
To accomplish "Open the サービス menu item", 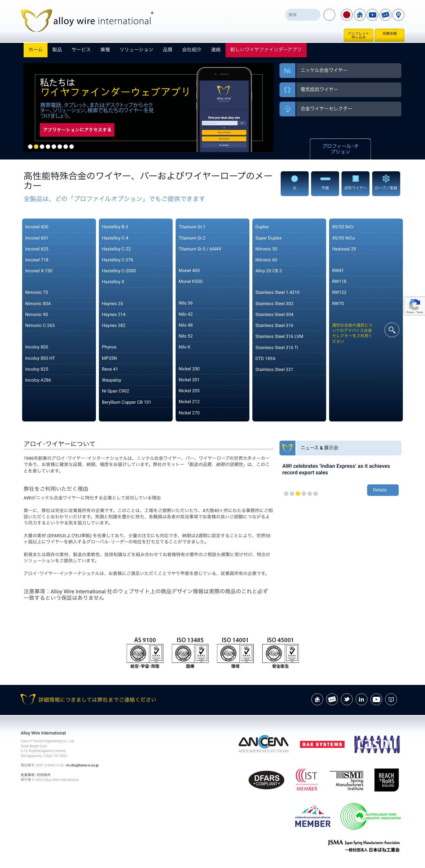I will 81,50.
